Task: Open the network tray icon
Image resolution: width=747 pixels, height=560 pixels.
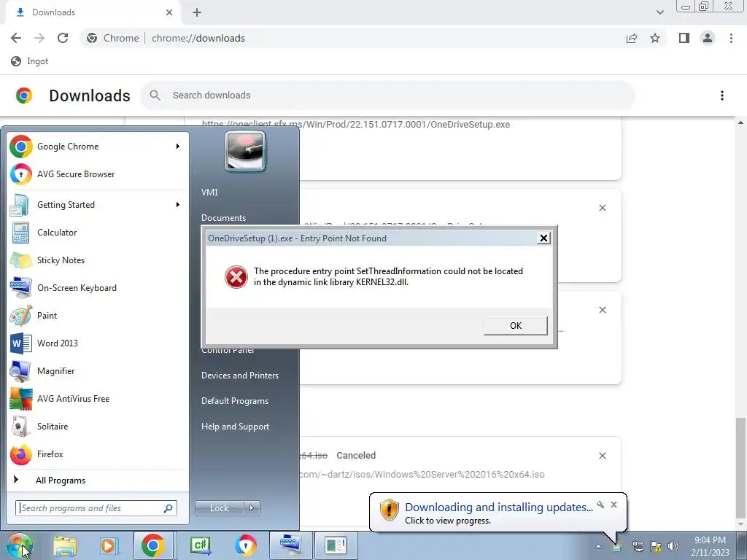Action: [638, 546]
